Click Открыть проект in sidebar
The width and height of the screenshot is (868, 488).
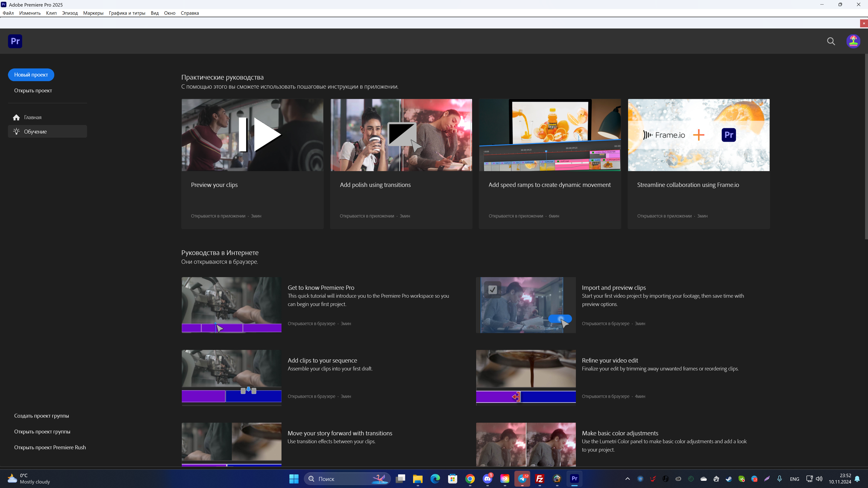click(x=33, y=91)
